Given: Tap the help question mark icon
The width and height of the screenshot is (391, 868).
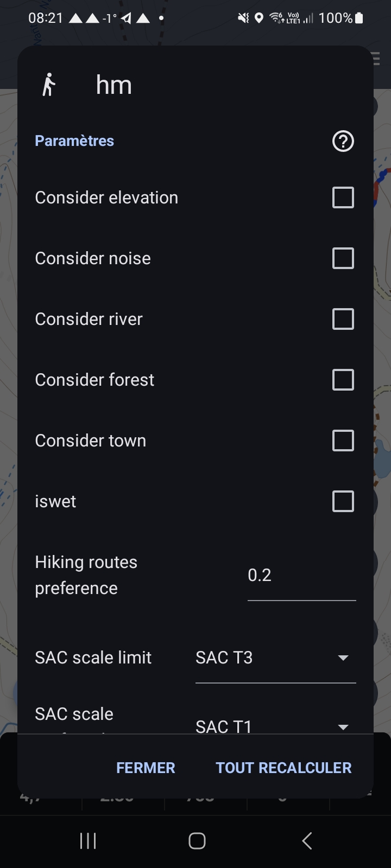Looking at the screenshot, I should (343, 141).
